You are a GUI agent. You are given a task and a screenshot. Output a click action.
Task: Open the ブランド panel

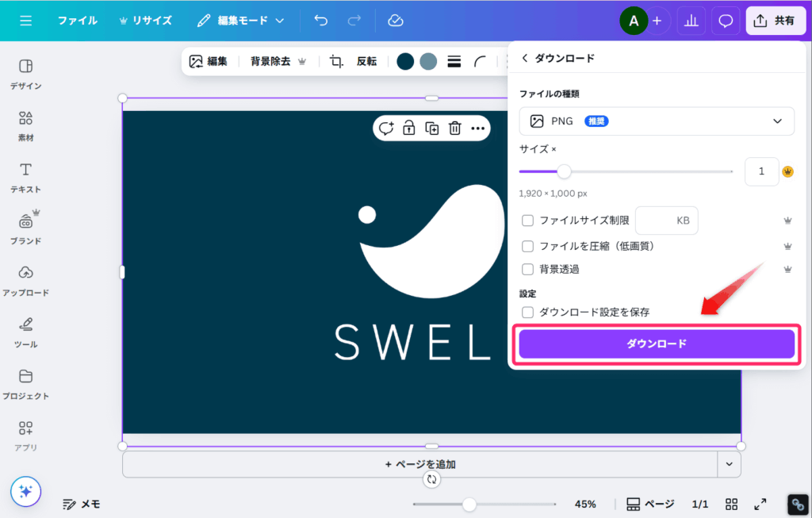click(x=26, y=228)
